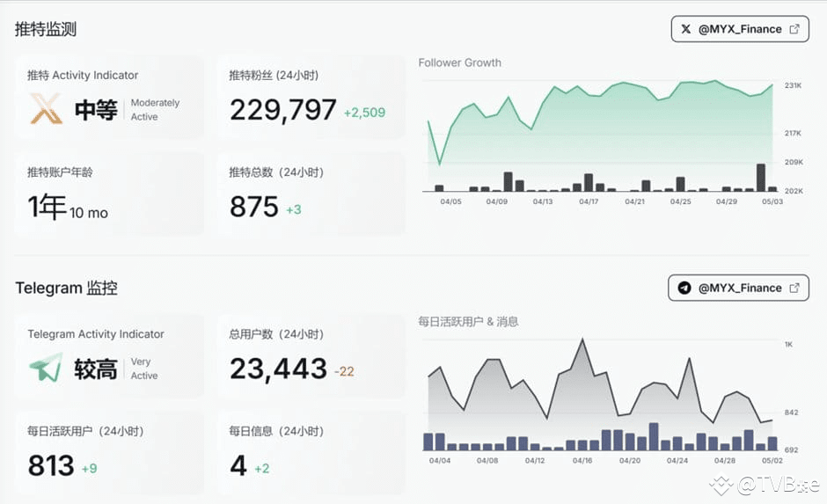Click the account age 1年 10 mo
This screenshot has height=504, width=827.
68,207
